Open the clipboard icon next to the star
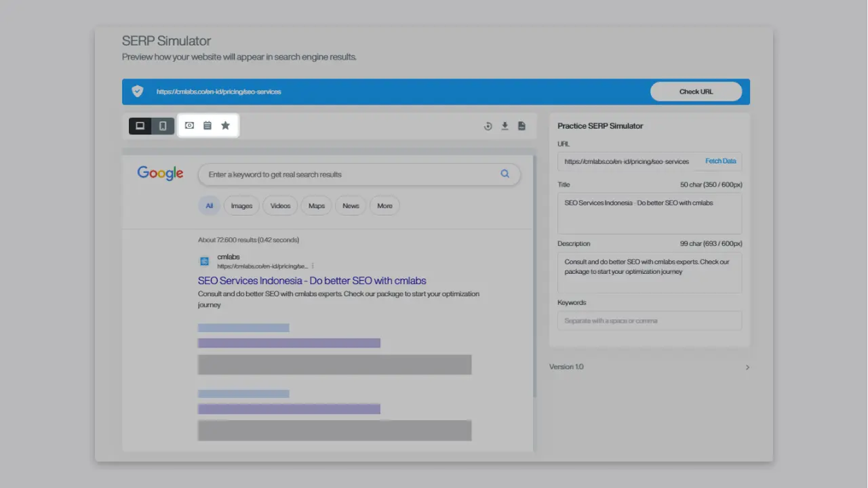The image size is (868, 488). coord(208,125)
